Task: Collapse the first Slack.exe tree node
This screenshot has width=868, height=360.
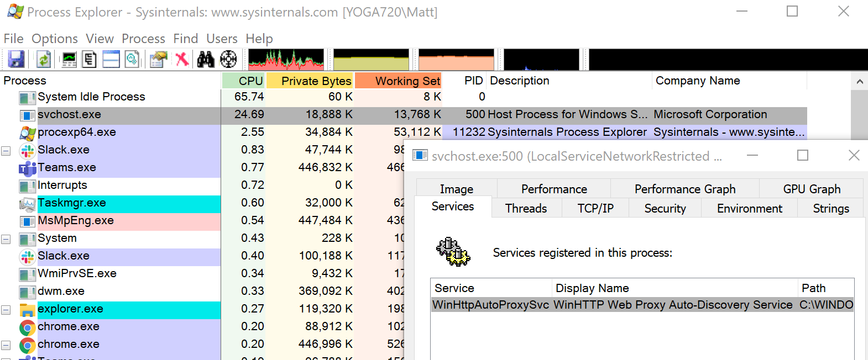Action: click(x=6, y=151)
